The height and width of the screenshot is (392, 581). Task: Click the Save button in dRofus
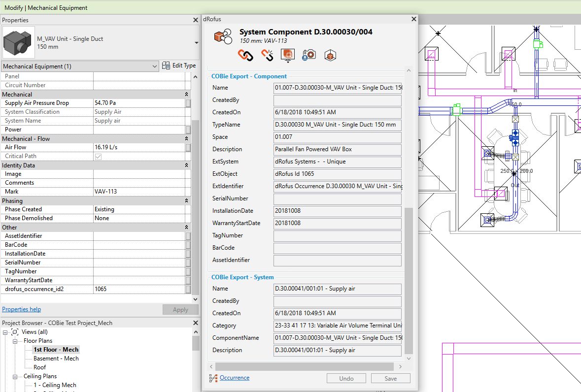pyautogui.click(x=390, y=378)
